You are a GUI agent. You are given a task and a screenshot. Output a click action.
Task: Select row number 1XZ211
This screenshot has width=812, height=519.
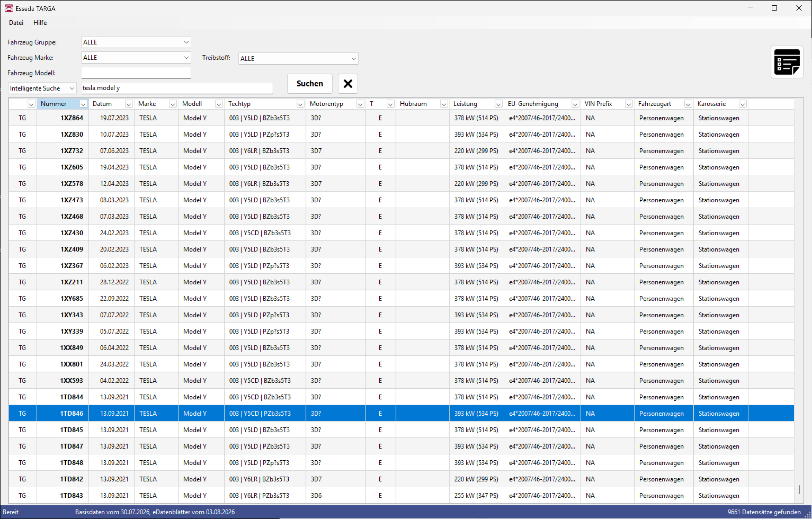[x=401, y=282]
